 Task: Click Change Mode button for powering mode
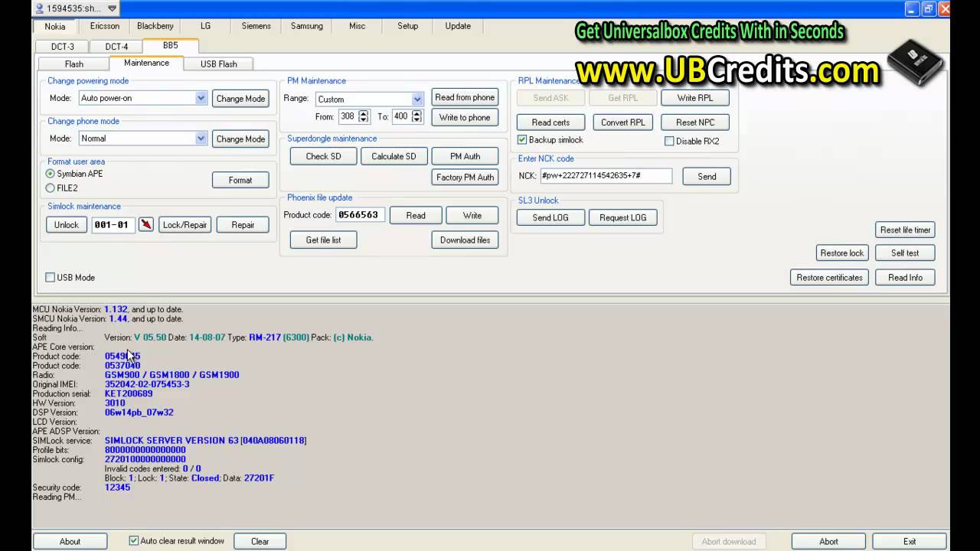(240, 99)
